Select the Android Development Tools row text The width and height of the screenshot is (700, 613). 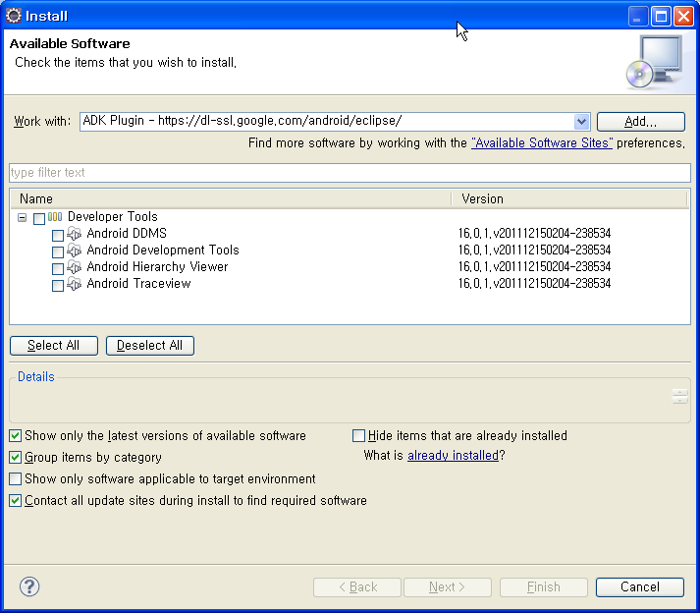tap(163, 250)
